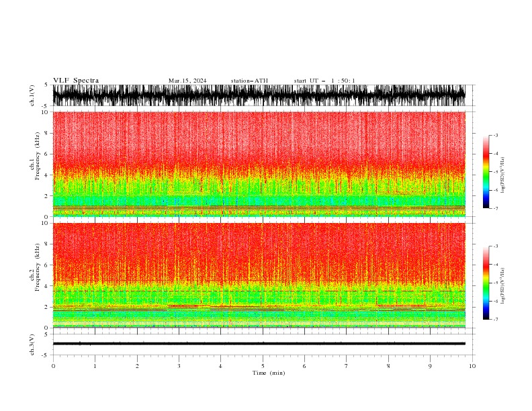The width and height of the screenshot is (532, 411).
Task: Click the ch.1 "Frequency (kHz)" axis label
Action: tap(38, 156)
